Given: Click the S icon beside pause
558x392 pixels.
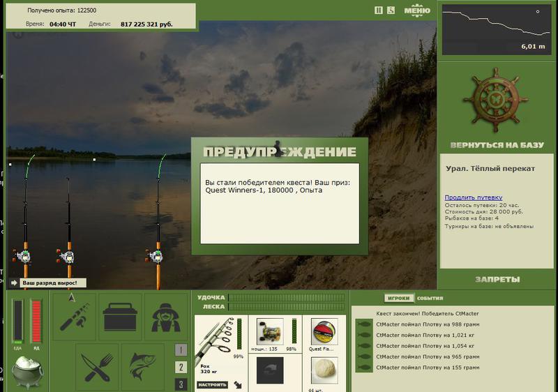Looking at the screenshot, I should pyautogui.click(x=391, y=10).
